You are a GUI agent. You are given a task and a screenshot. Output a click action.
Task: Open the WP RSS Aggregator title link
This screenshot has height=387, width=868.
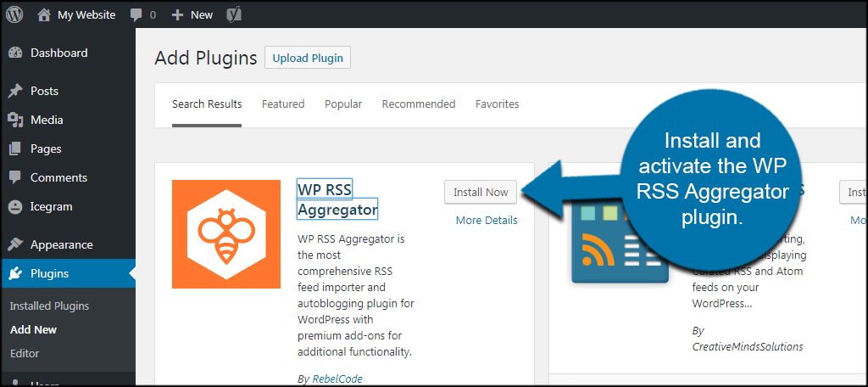(x=337, y=199)
